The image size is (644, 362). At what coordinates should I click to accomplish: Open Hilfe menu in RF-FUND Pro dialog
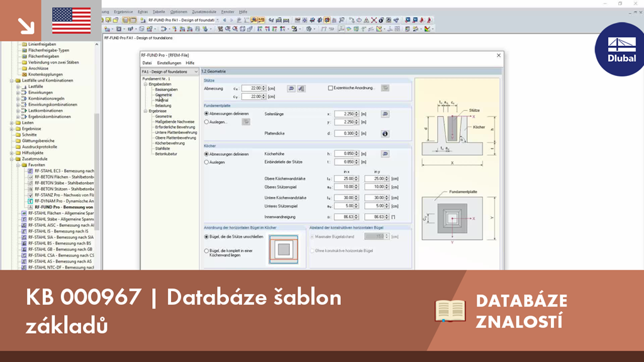190,63
